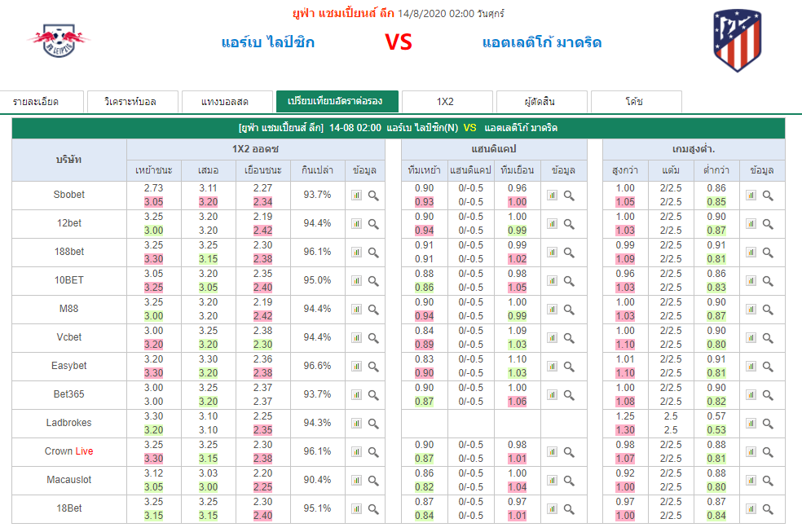The height and width of the screenshot is (532, 802).
Task: Click the แอตเลติโก้ มาดริด team name
Action: pyautogui.click(x=542, y=42)
